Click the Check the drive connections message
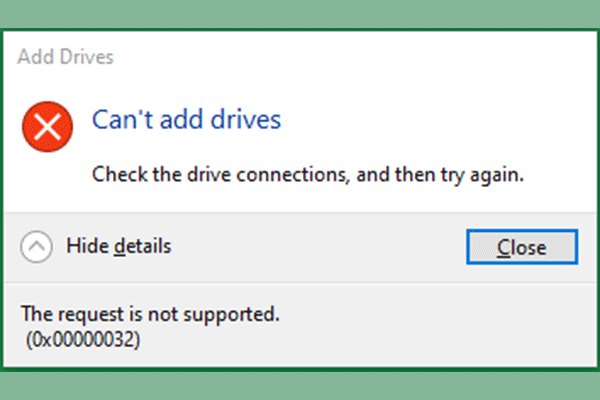The image size is (600, 400). [x=308, y=174]
